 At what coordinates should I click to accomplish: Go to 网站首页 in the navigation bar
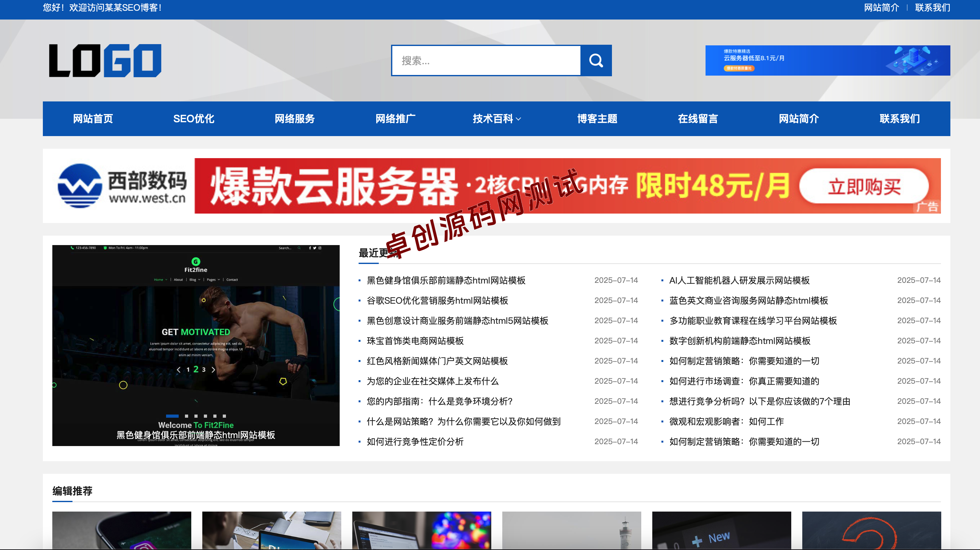pyautogui.click(x=93, y=119)
